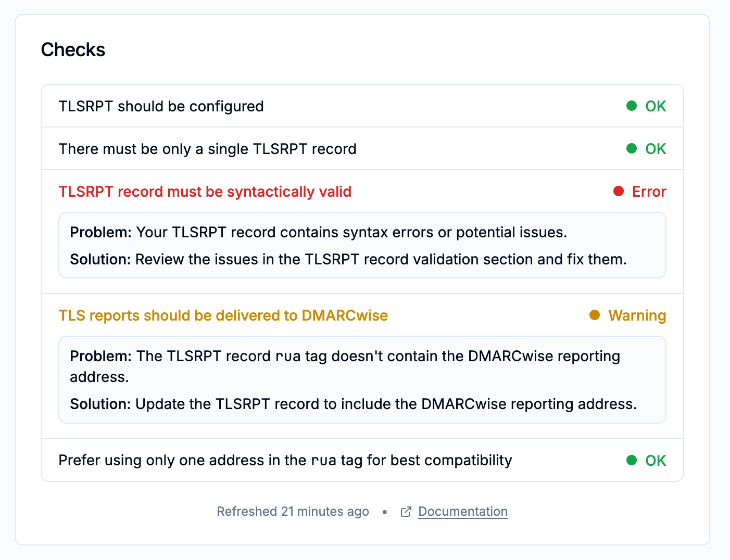Click the green OK dot for TLSRPT configured

tap(632, 106)
